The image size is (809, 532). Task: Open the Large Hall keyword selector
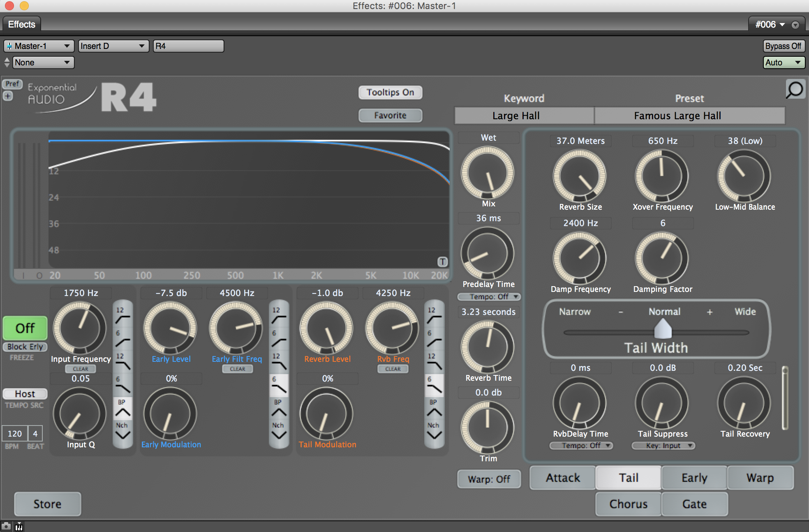pos(524,116)
